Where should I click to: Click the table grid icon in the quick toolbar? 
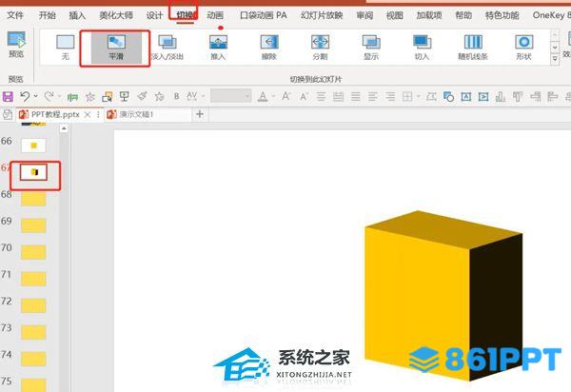[x=407, y=96]
